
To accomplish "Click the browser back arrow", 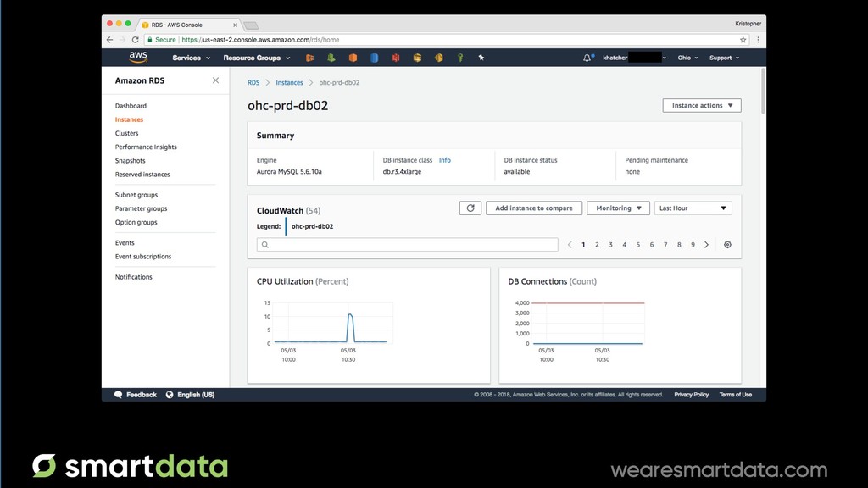I will [x=109, y=40].
